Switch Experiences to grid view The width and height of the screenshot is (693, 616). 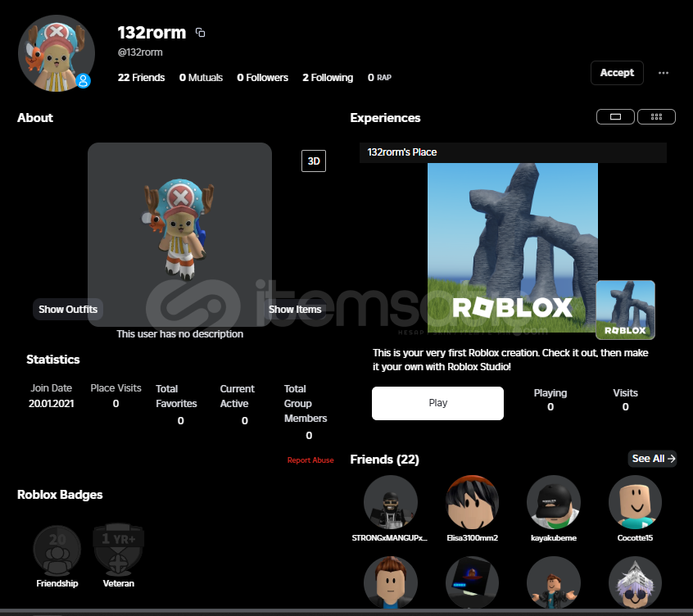[x=656, y=116]
